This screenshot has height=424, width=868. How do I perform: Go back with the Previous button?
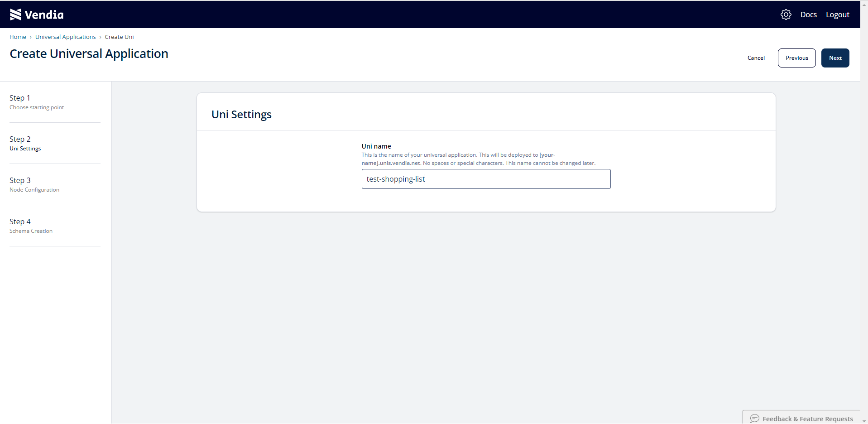click(797, 58)
